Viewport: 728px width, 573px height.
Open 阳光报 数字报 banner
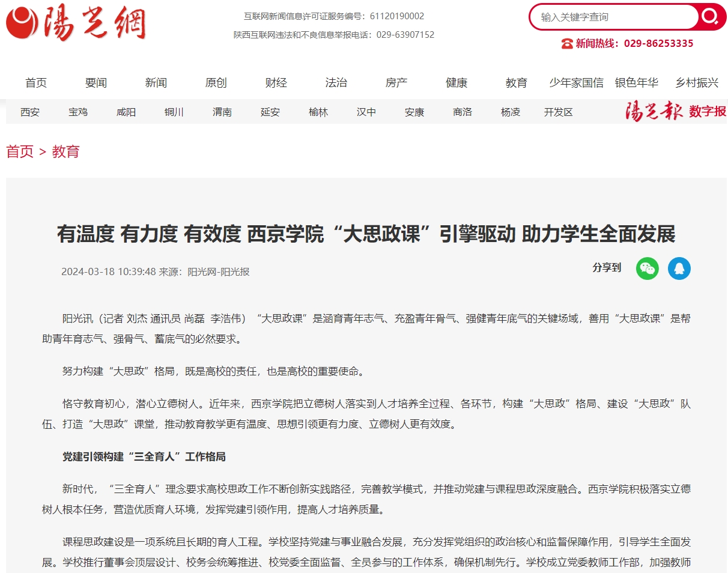[x=676, y=112]
